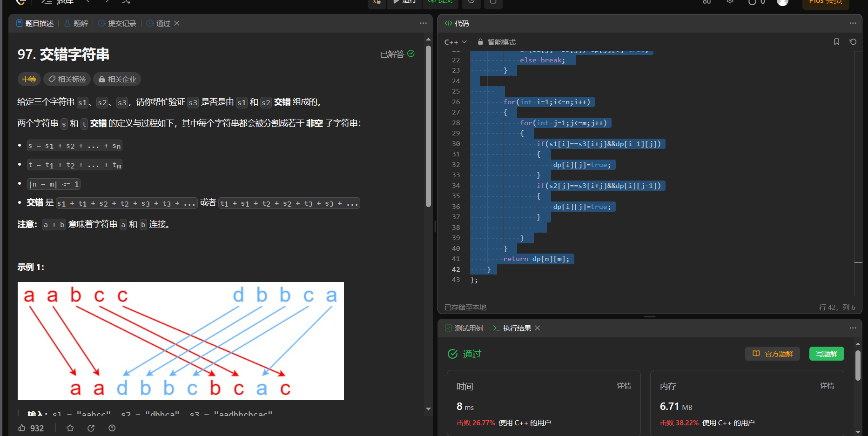Open the 题目描述 tab

point(35,23)
